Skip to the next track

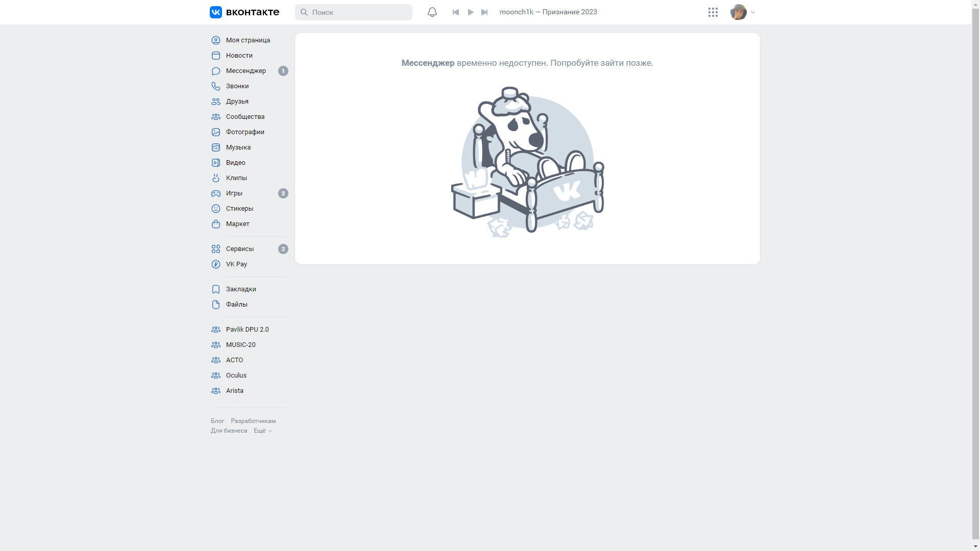coord(484,12)
